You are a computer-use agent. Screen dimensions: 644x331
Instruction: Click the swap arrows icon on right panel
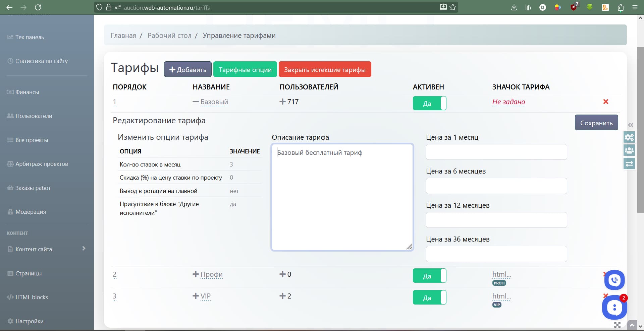pyautogui.click(x=629, y=163)
